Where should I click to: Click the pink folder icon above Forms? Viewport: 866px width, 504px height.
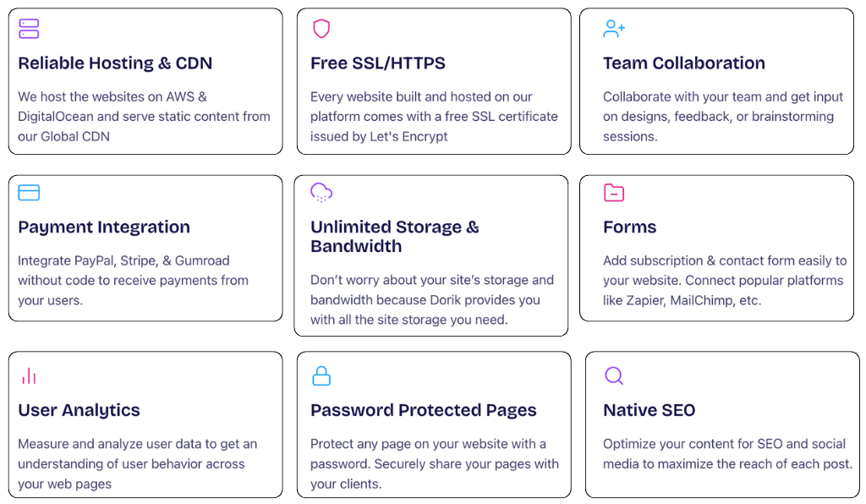coord(614,193)
